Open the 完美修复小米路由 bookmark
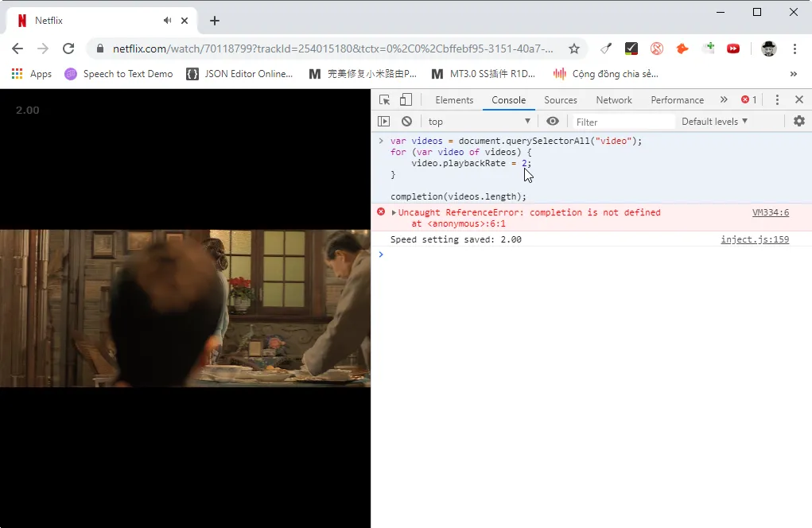The image size is (812, 528). [363, 74]
